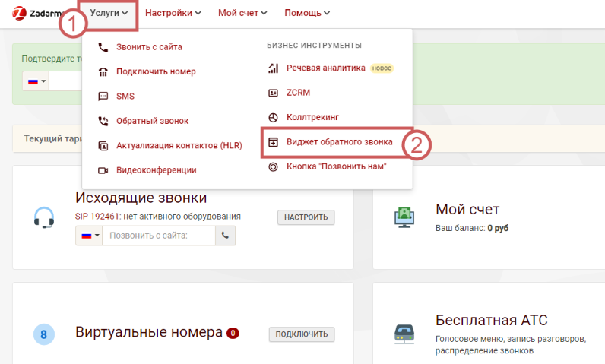Select Обратный звонок menu entry
This screenshot has height=364, width=605.
(x=152, y=121)
